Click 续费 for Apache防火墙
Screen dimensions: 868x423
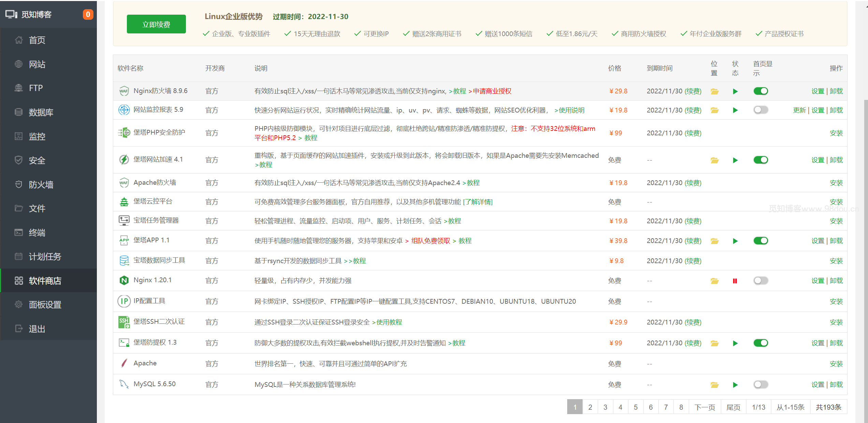[693, 183]
